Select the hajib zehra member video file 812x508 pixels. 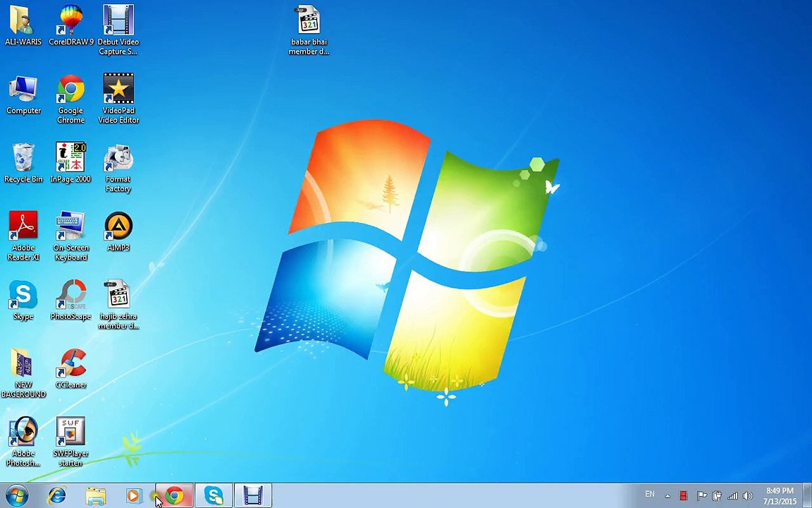pyautogui.click(x=118, y=305)
